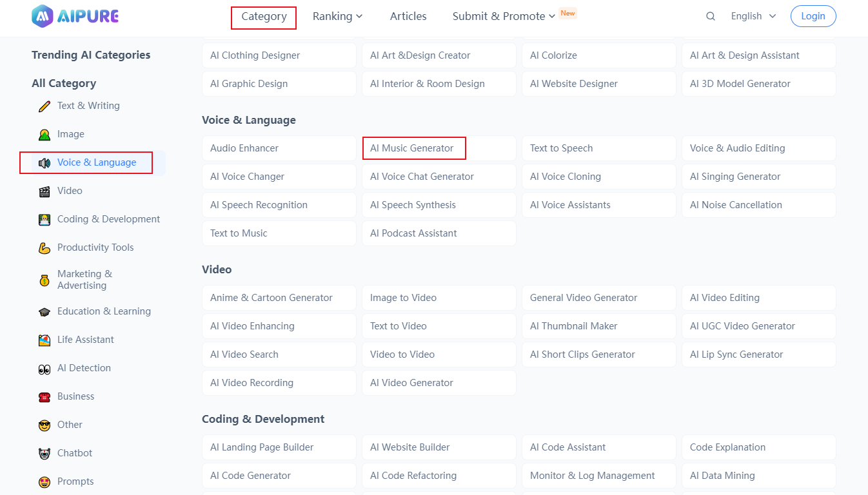Open the English language selector

click(x=753, y=16)
